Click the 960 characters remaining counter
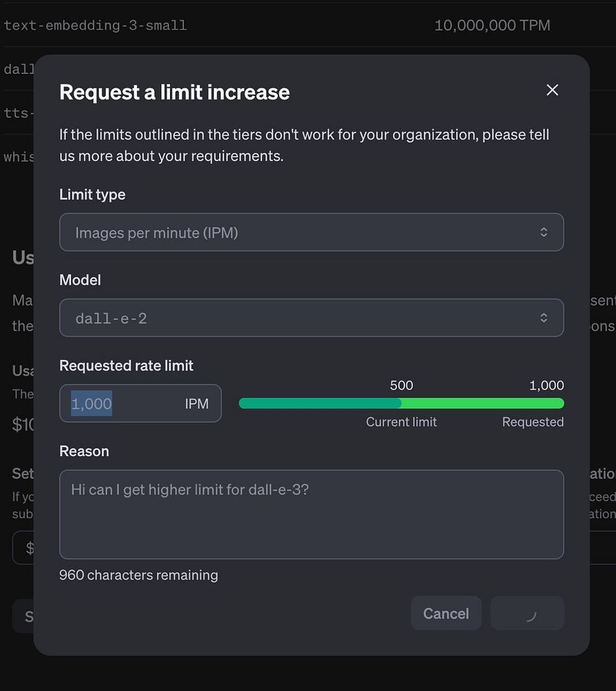Image resolution: width=616 pixels, height=691 pixels. 138,575
